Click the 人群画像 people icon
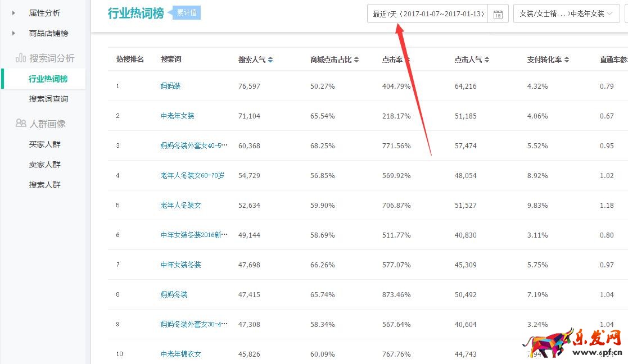The height and width of the screenshot is (364, 628). (21, 123)
